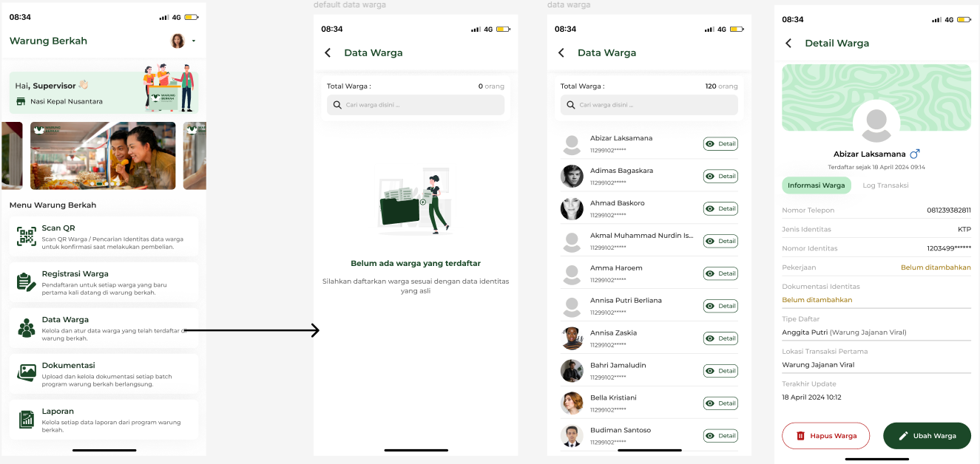Click the Hapus Warga button

[825, 436]
